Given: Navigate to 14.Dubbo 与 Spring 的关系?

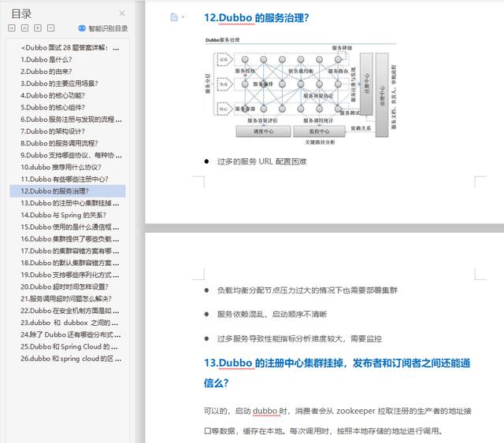Looking at the screenshot, I should pyautogui.click(x=63, y=215).
